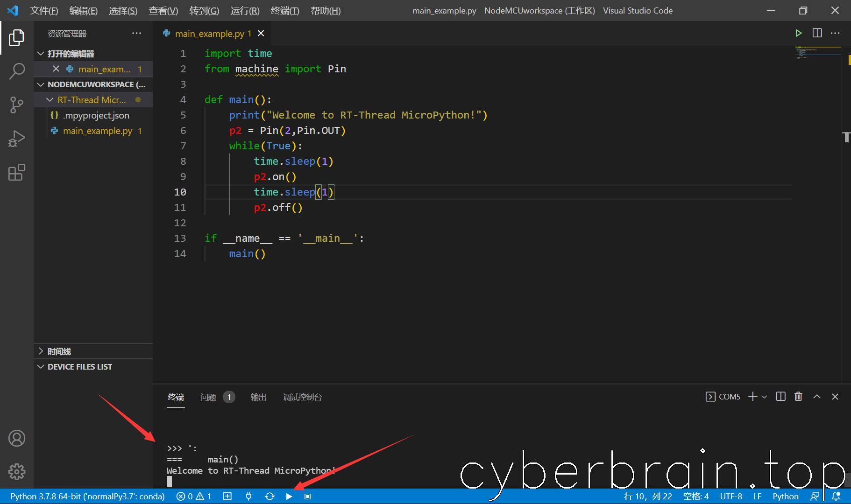Click the 'machine' import with warning underline

[256, 69]
